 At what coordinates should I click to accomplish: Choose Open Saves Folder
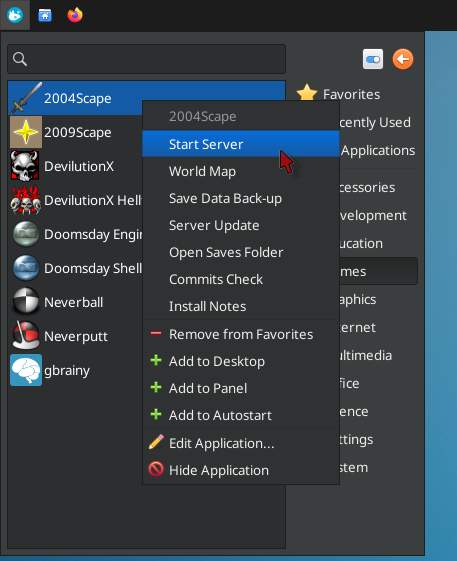tap(241, 252)
